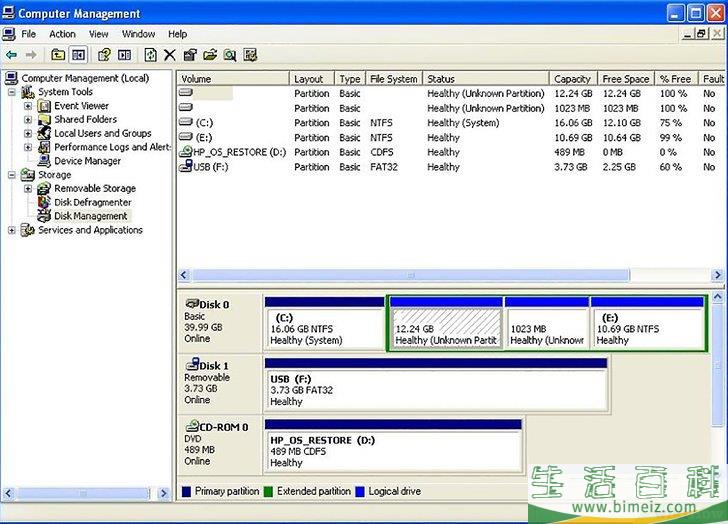728x524 pixels.
Task: Select the USB (F:) 3.73 GB FAT32 block
Action: [436, 384]
